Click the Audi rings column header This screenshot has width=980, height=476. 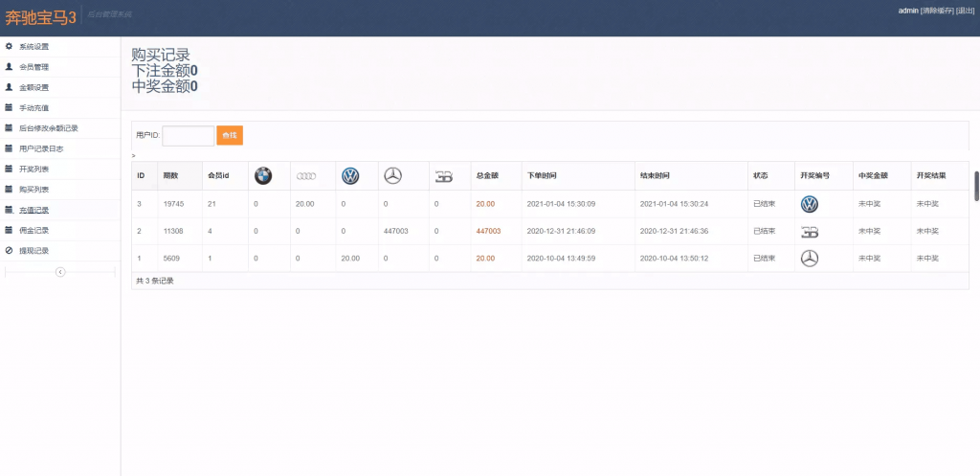coord(306,176)
